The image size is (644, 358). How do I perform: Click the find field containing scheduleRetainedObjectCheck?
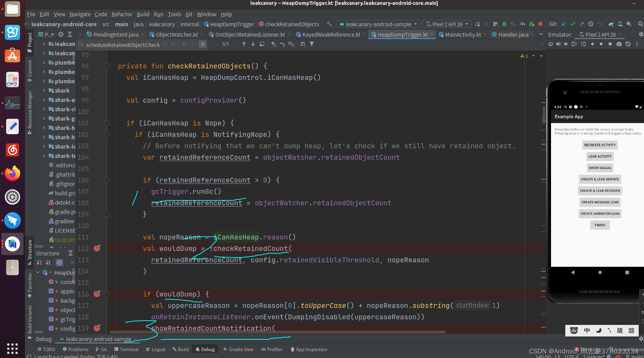[x=123, y=45]
